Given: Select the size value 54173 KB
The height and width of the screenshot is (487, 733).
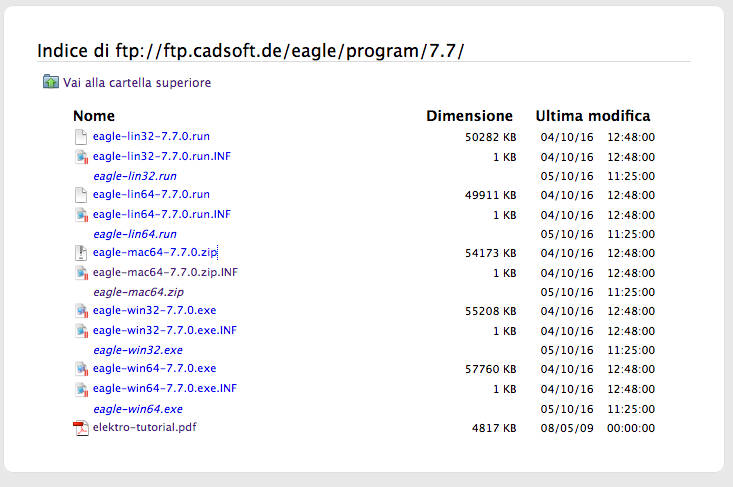Looking at the screenshot, I should click(x=490, y=253).
